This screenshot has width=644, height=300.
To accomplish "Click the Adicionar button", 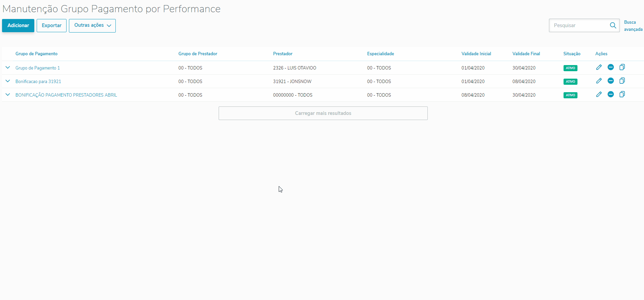I will (18, 26).
